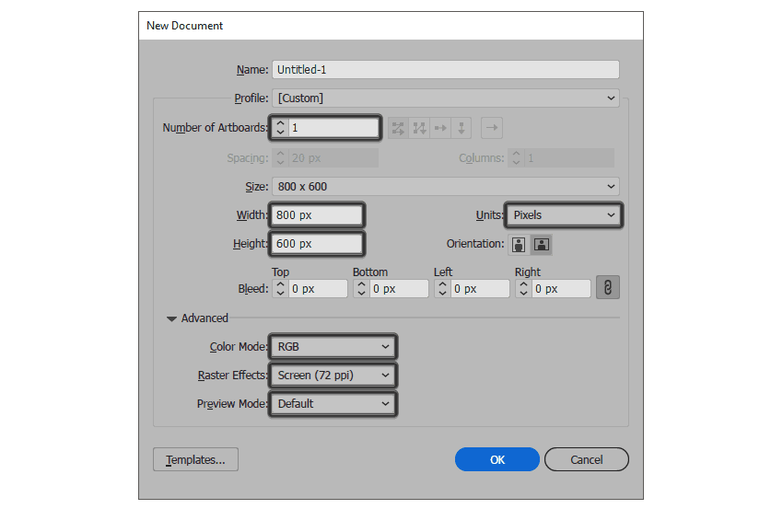783x532 pixels.
Task: Open the Size 800 x 600 dropdown
Action: (x=446, y=187)
